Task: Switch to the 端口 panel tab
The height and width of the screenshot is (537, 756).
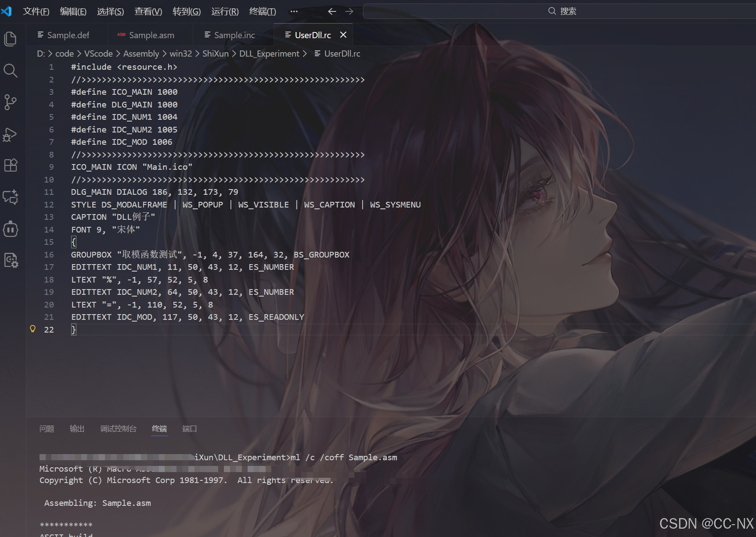Action: tap(190, 429)
